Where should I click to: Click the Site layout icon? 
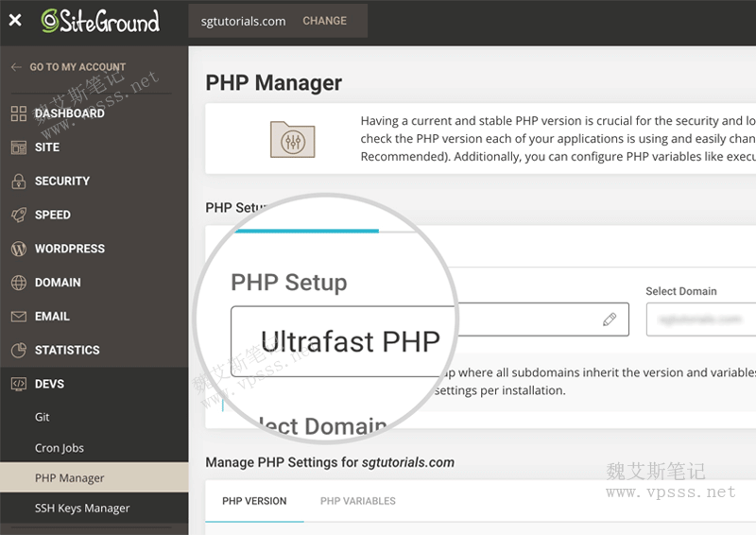pyautogui.click(x=19, y=147)
